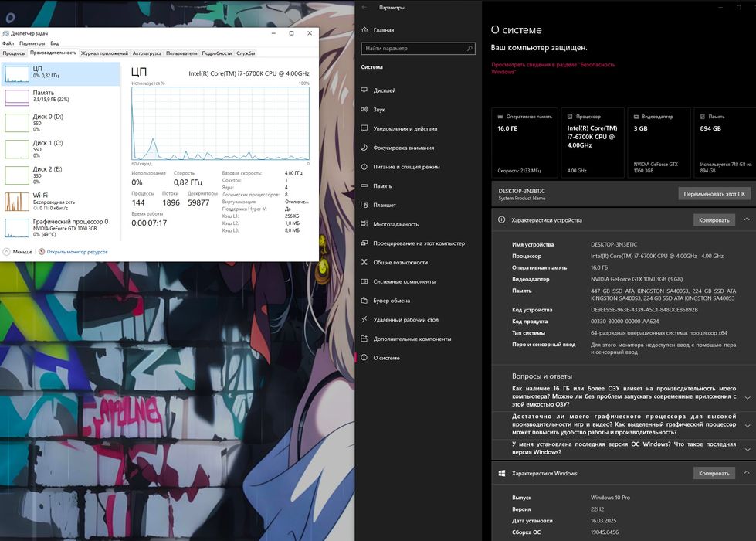
Task: Select the Wi-Fi graph in Task Manager
Action: [17, 202]
